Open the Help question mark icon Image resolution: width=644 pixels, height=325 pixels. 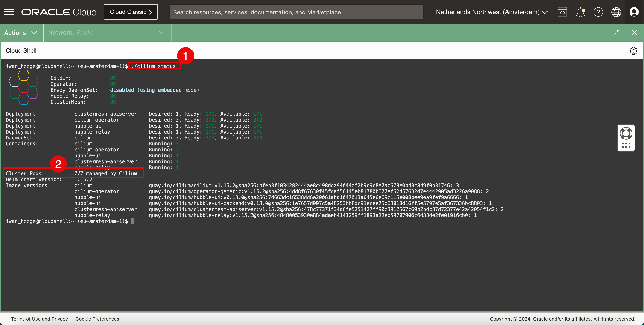(598, 12)
